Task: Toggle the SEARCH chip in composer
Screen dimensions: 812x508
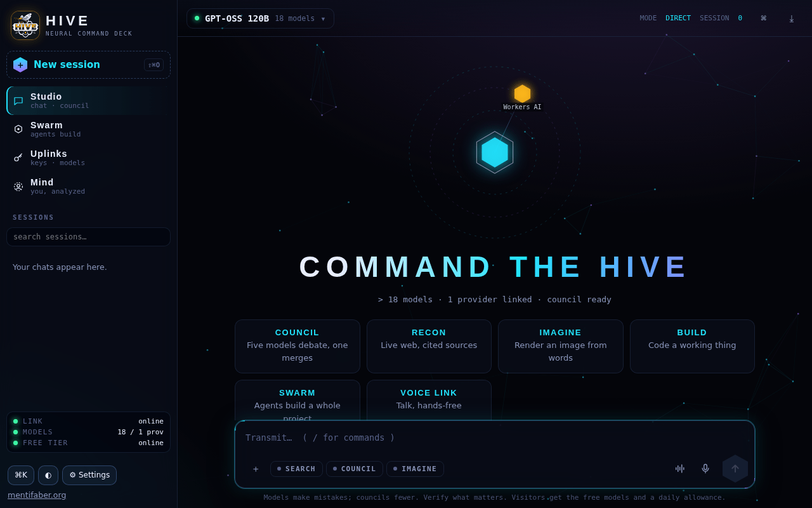Action: click(296, 469)
